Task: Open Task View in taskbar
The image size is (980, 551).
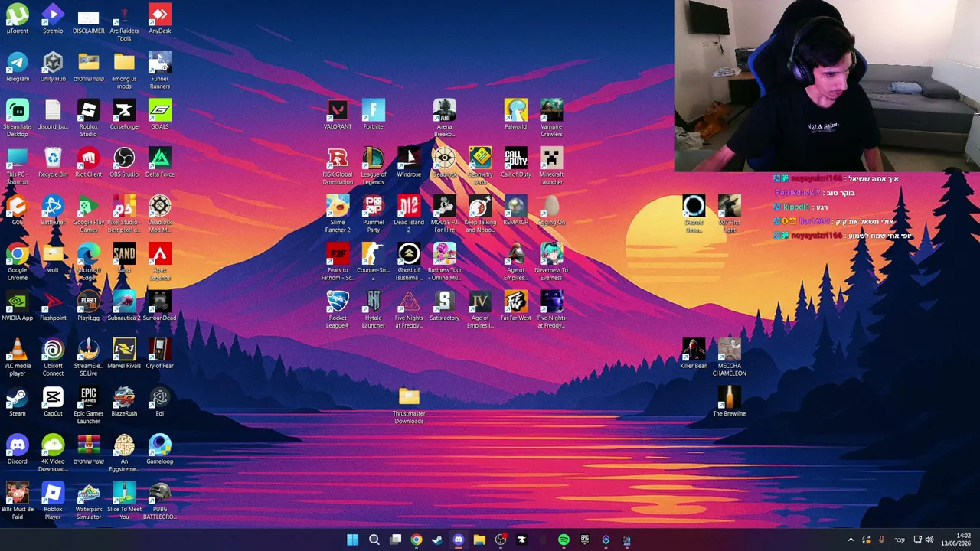Action: pyautogui.click(x=395, y=540)
